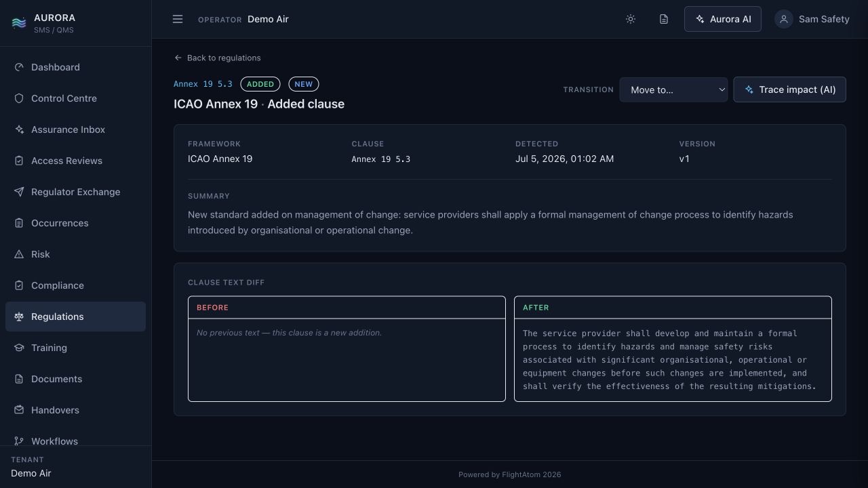The width and height of the screenshot is (868, 488).
Task: Click the ADDED status badge
Action: tap(260, 84)
